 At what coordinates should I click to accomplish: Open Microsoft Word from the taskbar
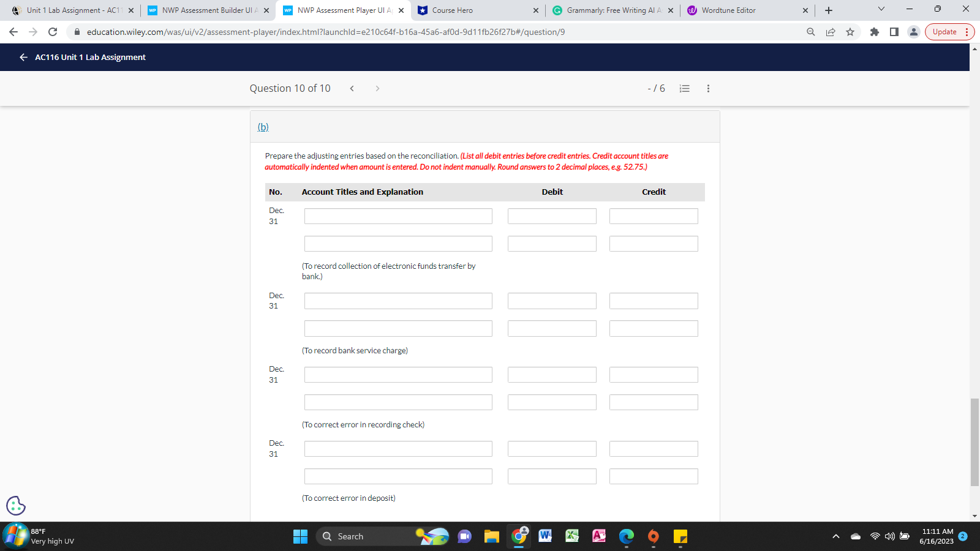pos(545,536)
